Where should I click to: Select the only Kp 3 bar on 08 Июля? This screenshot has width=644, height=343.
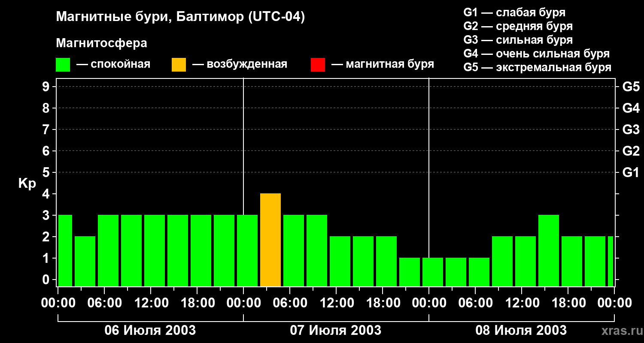pyautogui.click(x=549, y=250)
